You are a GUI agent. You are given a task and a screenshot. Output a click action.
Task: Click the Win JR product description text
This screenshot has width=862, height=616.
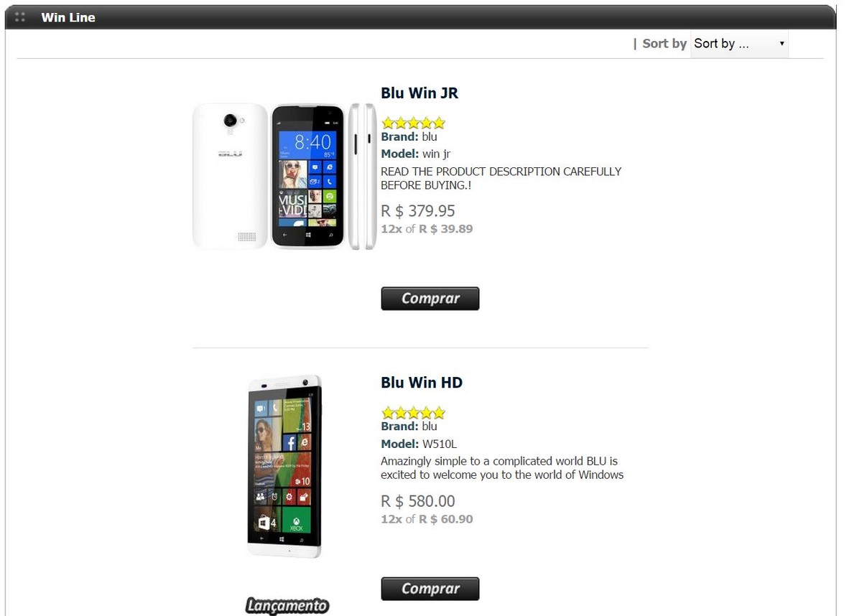tap(501, 178)
